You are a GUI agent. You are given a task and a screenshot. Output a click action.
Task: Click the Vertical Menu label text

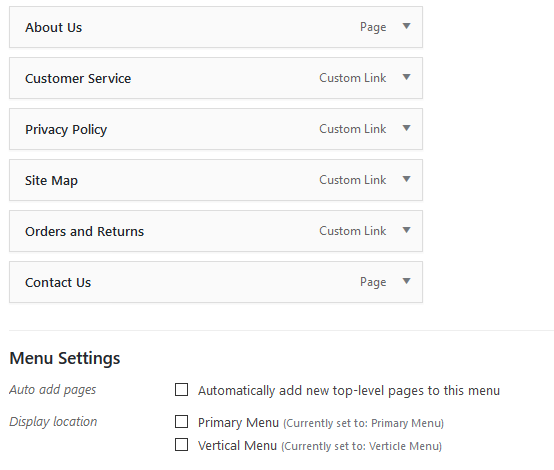click(237, 446)
